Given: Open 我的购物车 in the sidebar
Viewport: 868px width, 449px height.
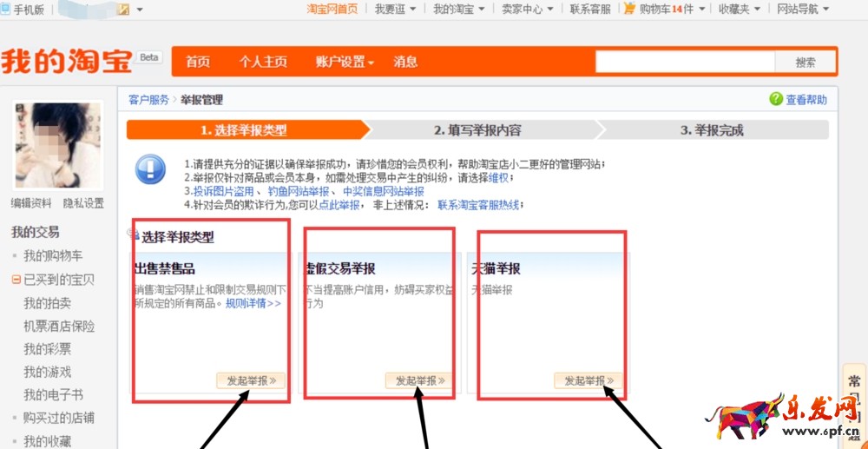Looking at the screenshot, I should tap(53, 256).
